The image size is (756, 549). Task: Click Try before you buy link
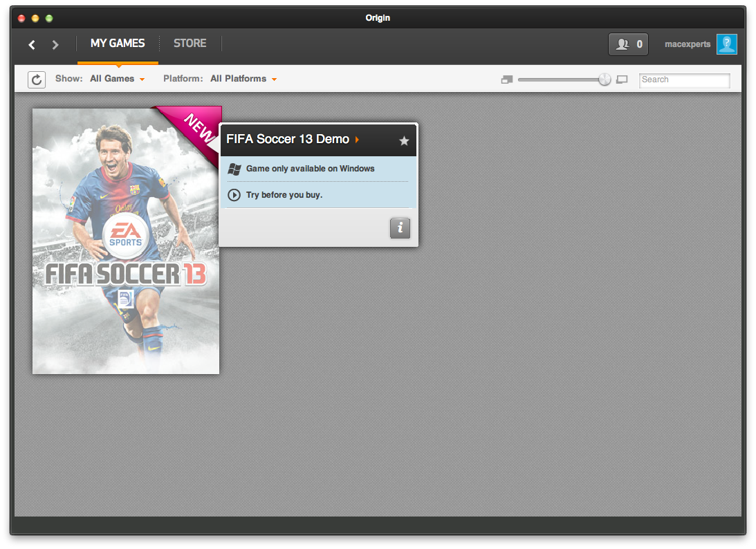(284, 195)
